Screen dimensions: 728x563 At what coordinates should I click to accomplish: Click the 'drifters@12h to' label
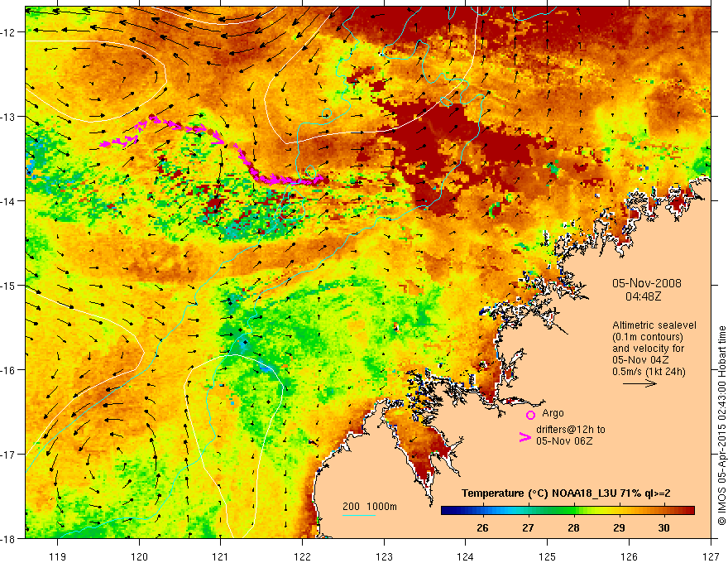tap(571, 430)
